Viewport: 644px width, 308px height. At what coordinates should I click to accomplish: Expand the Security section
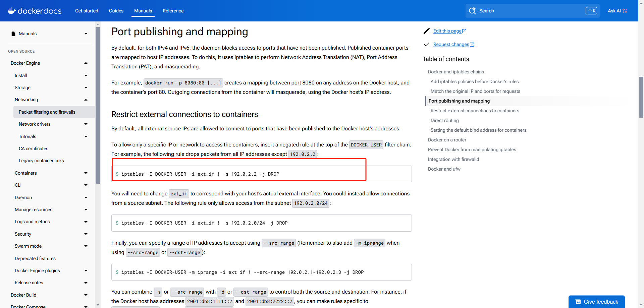[86, 234]
